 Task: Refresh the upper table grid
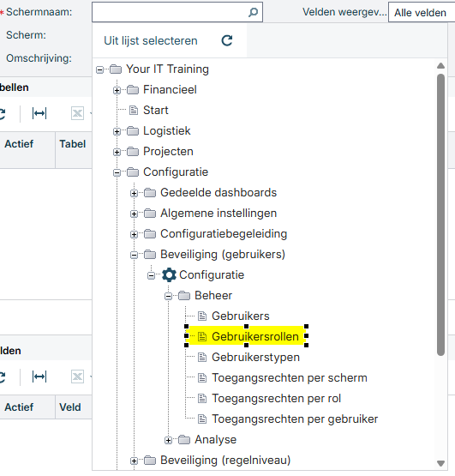click(2, 113)
